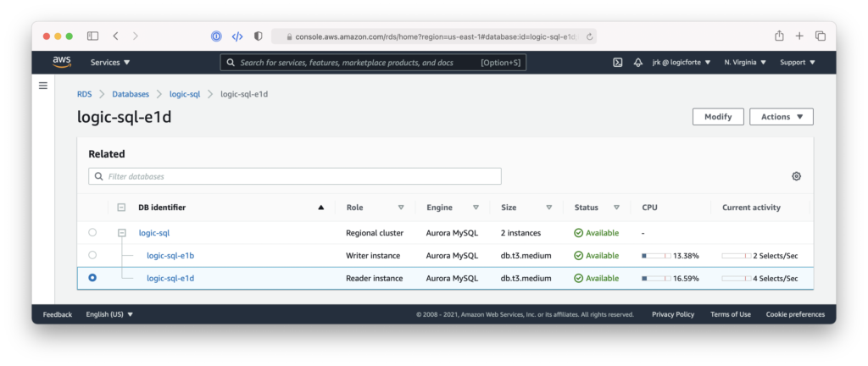Select the logic-sql cluster radio button

(x=92, y=233)
